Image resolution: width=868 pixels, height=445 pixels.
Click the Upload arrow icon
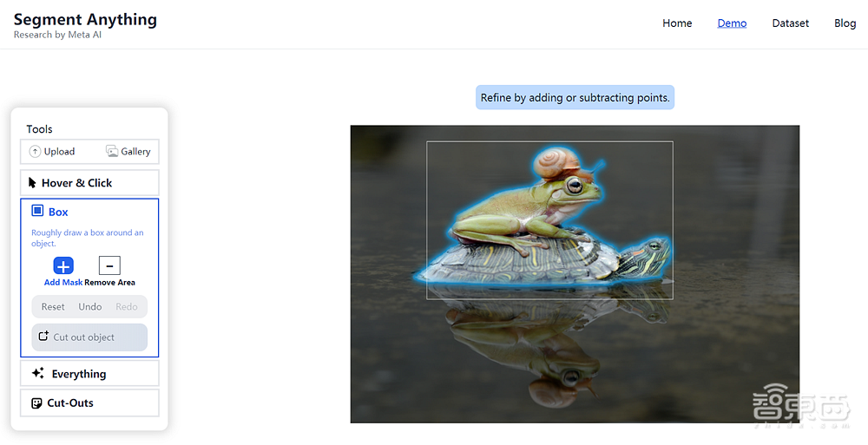pyautogui.click(x=35, y=152)
